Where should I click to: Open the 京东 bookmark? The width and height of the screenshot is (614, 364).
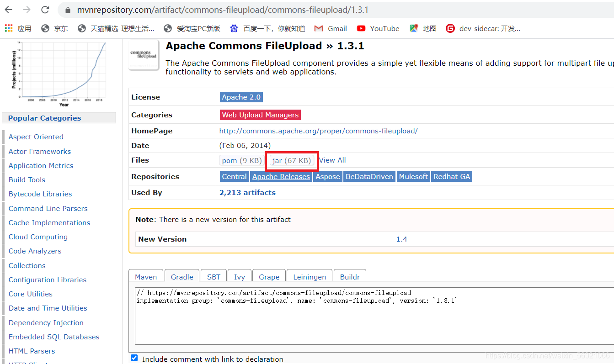click(54, 28)
